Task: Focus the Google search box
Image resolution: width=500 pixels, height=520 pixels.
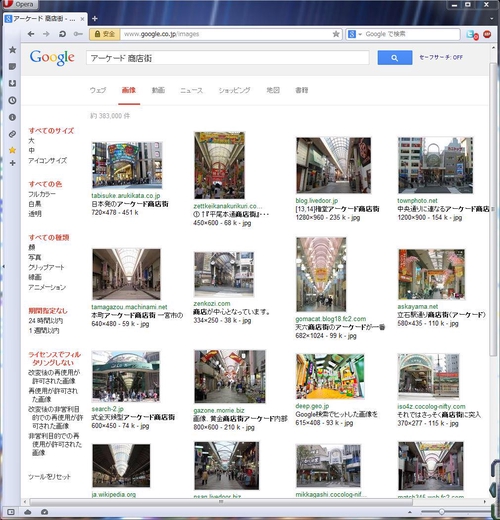Action: click(227, 58)
